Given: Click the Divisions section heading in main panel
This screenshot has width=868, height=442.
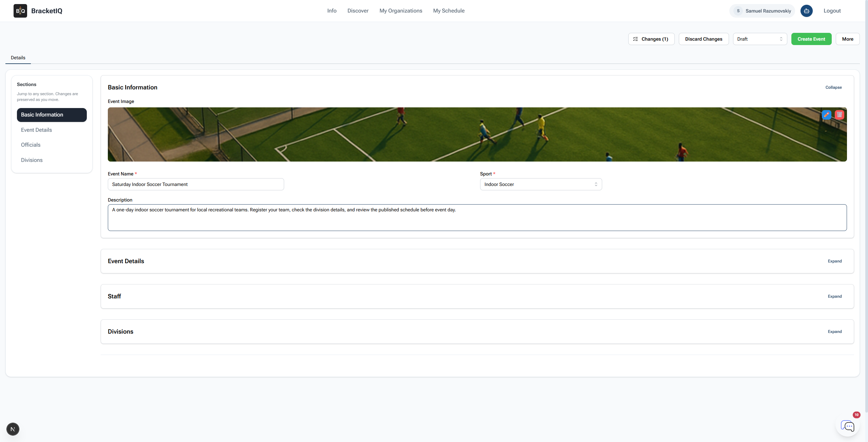Looking at the screenshot, I should [120, 332].
